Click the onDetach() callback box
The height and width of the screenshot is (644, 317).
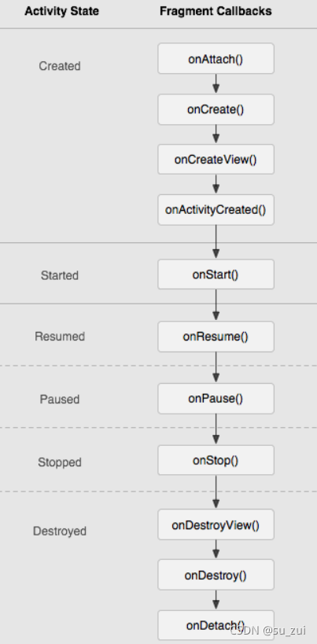216,625
